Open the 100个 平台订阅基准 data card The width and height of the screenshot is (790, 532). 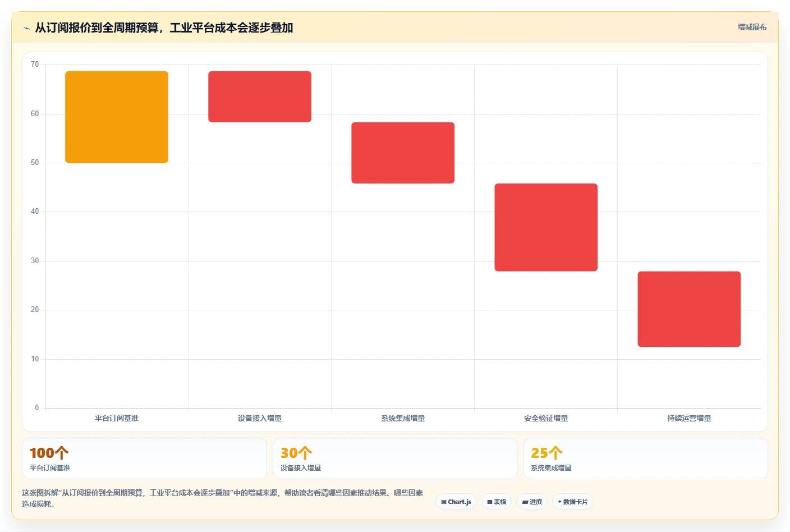tap(144, 458)
